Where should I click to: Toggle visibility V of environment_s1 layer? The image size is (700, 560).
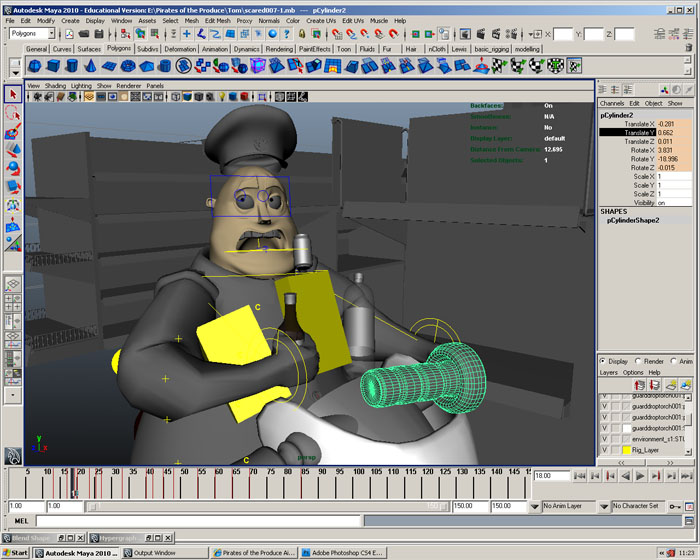click(604, 439)
